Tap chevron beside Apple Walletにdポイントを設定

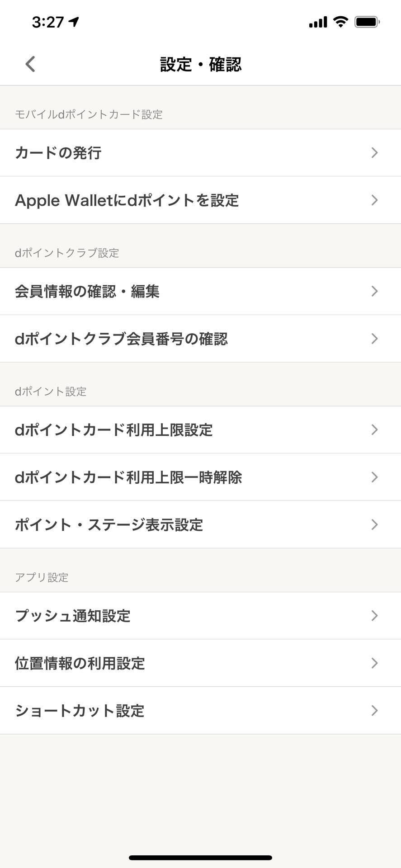[374, 200]
